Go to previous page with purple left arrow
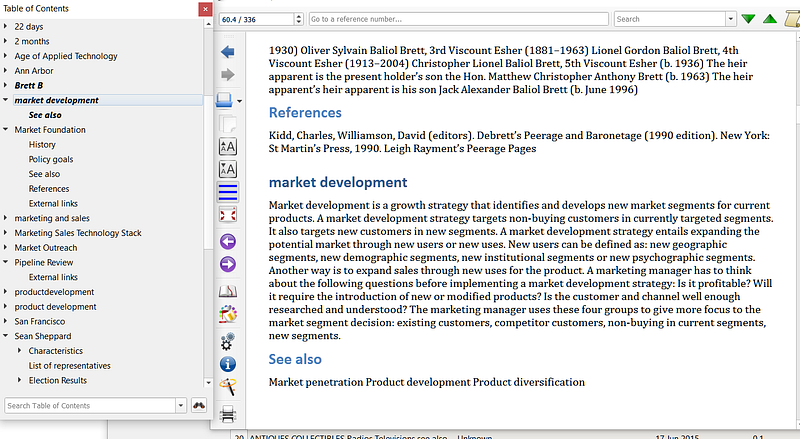Viewport: 800px width, 439px height. tap(228, 241)
